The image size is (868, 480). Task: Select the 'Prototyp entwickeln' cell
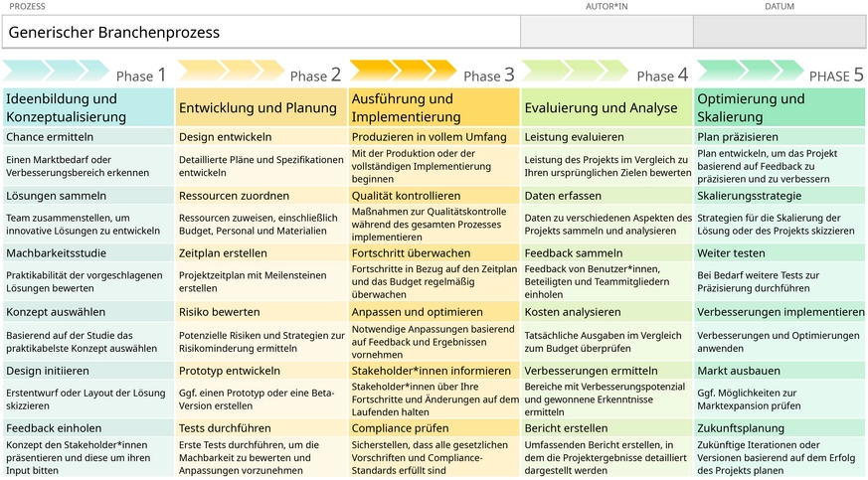tap(261, 371)
